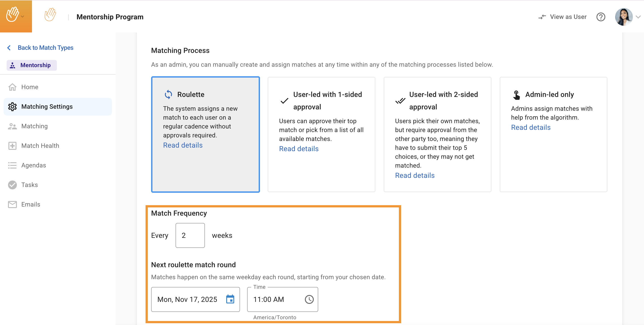Open the help question mark icon
This screenshot has height=325, width=644.
point(600,17)
